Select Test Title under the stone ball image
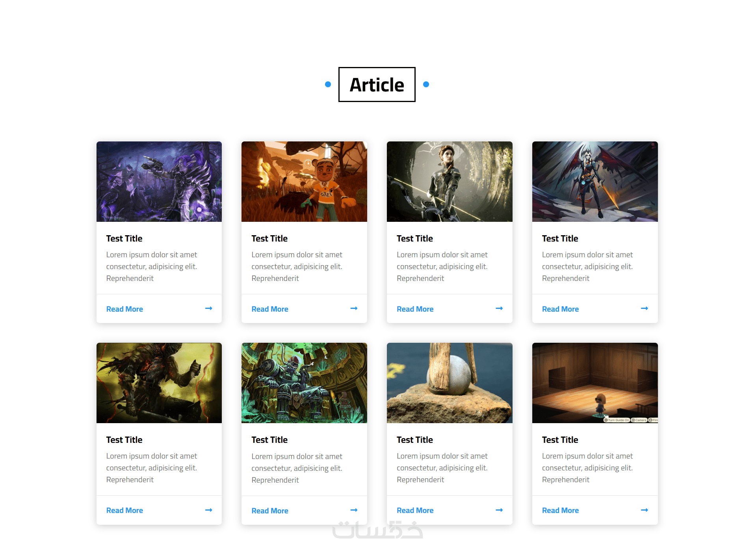 click(x=414, y=440)
